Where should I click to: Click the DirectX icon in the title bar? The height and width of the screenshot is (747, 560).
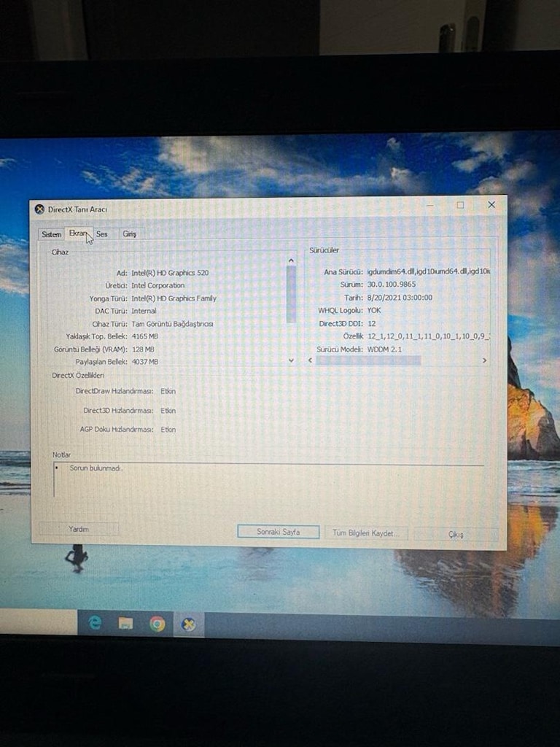click(x=40, y=209)
